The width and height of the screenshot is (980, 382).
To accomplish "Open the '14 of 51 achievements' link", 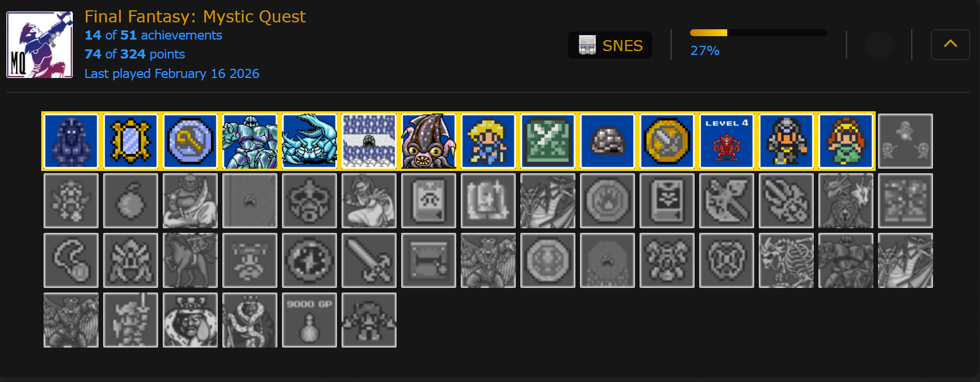I will pos(153,35).
